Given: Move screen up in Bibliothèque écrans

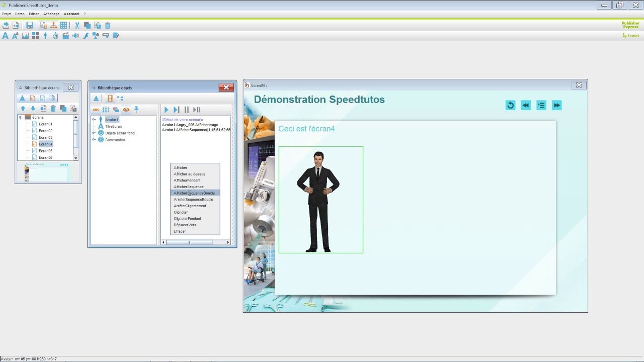Looking at the screenshot, I should click(x=23, y=109).
